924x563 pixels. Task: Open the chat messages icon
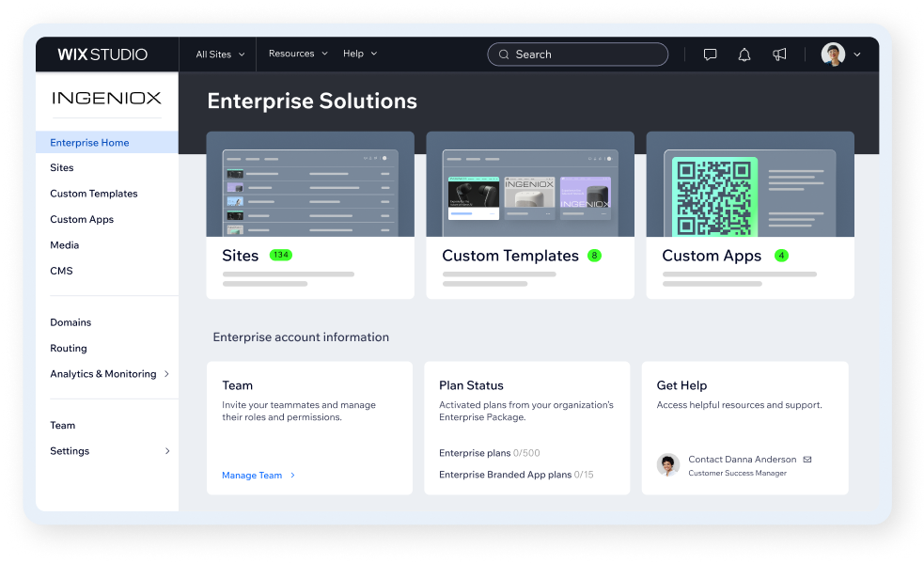tap(710, 55)
